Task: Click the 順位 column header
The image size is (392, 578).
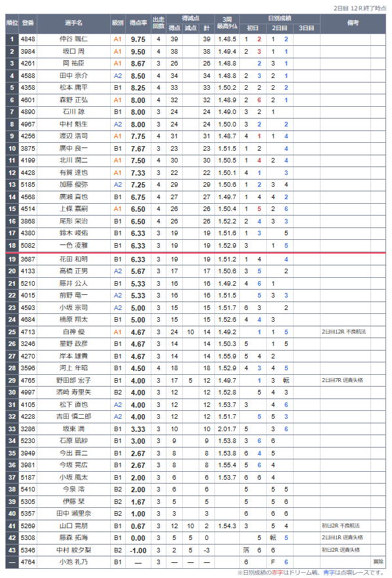Action: [12, 23]
